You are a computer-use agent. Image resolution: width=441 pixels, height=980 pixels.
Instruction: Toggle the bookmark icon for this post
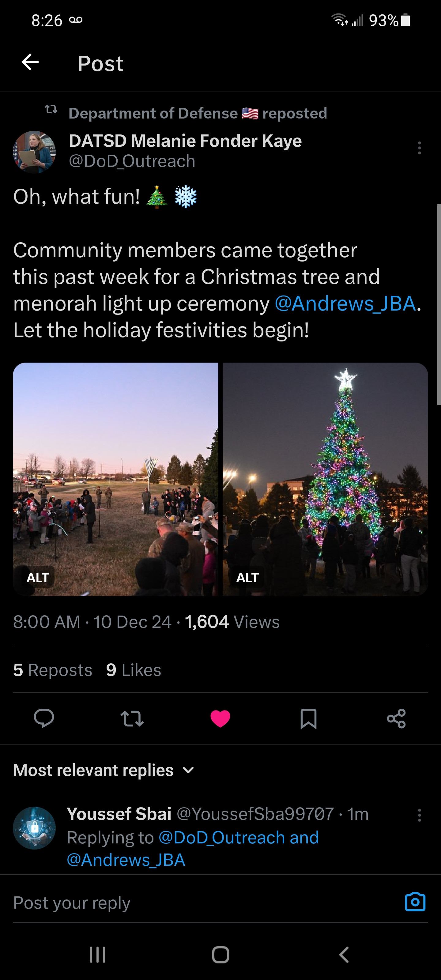click(308, 718)
